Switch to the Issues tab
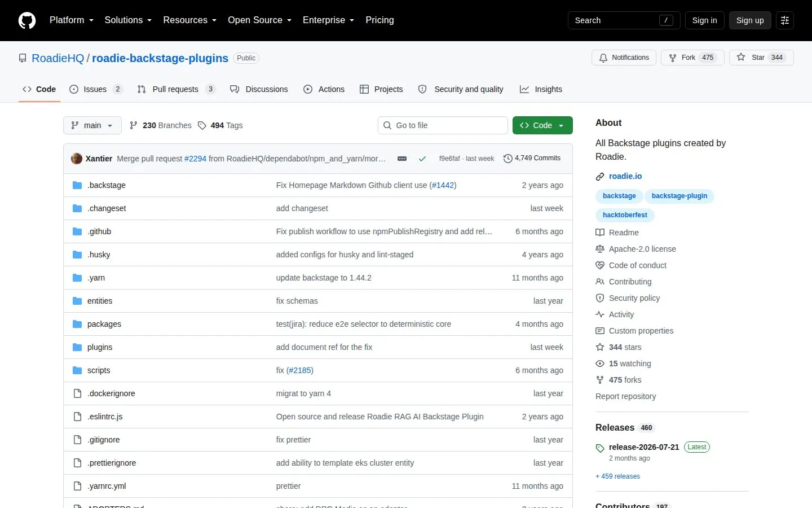The width and height of the screenshot is (812, 508). 95,89
